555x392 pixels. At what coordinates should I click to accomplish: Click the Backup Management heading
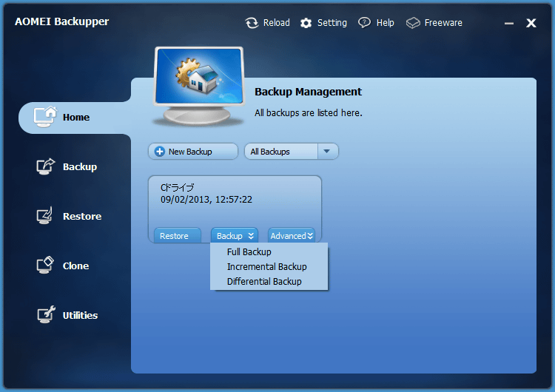(308, 92)
